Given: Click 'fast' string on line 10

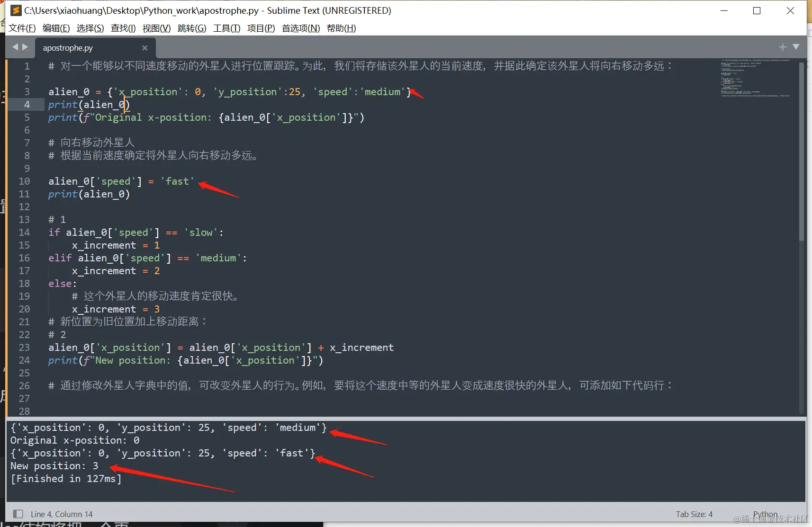Looking at the screenshot, I should 178,181.
